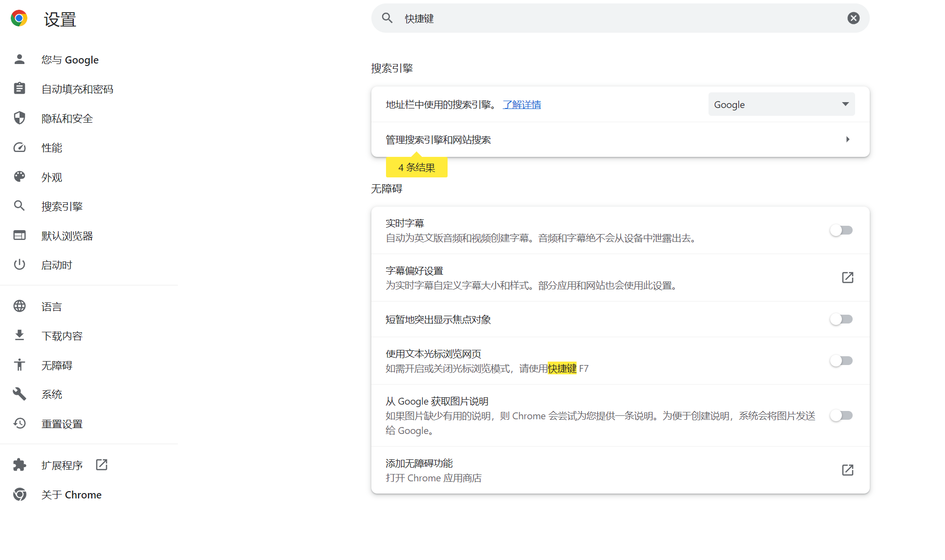Click the 实时字幕 description text

pyautogui.click(x=541, y=238)
